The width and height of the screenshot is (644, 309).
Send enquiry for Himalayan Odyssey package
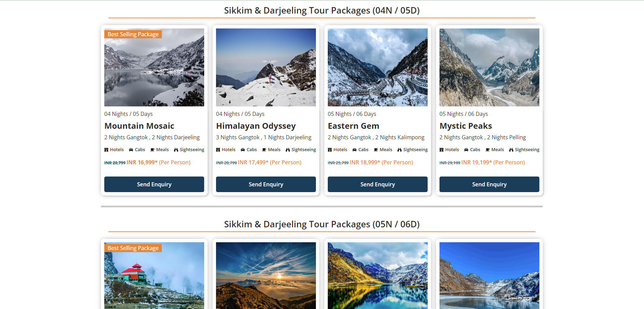[266, 184]
